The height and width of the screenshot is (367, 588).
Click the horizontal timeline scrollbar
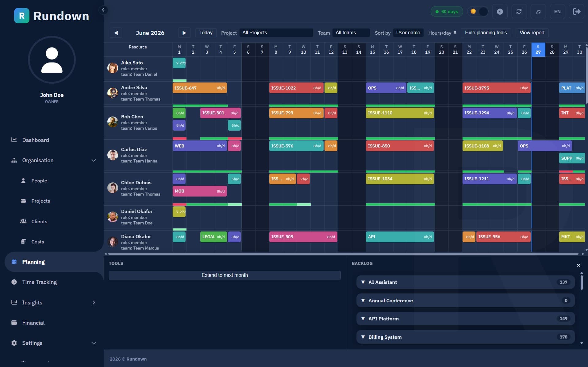pos(344,254)
